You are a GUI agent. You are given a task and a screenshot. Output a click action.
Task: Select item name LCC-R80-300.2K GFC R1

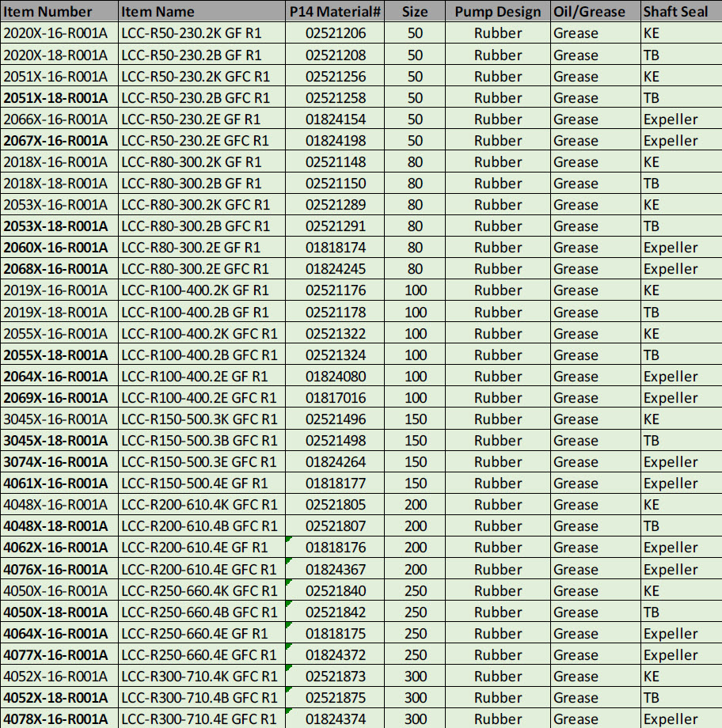(x=202, y=204)
